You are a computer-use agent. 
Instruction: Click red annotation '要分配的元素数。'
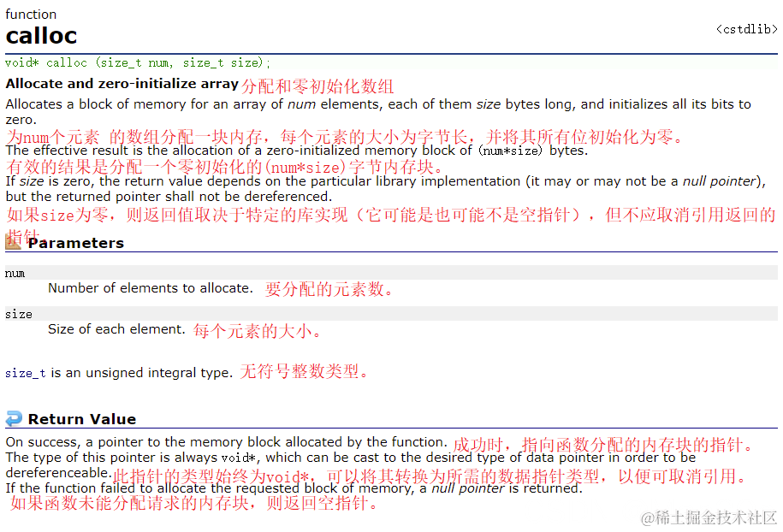click(329, 289)
